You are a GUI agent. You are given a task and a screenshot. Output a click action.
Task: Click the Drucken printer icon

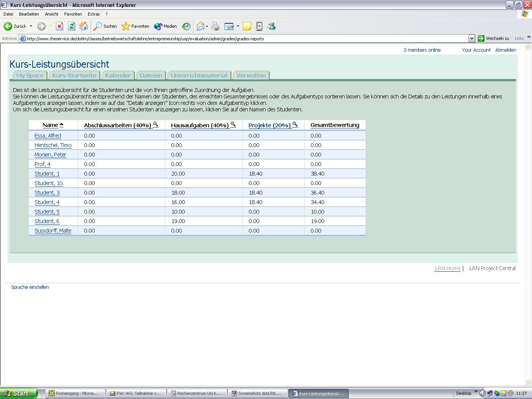215,26
